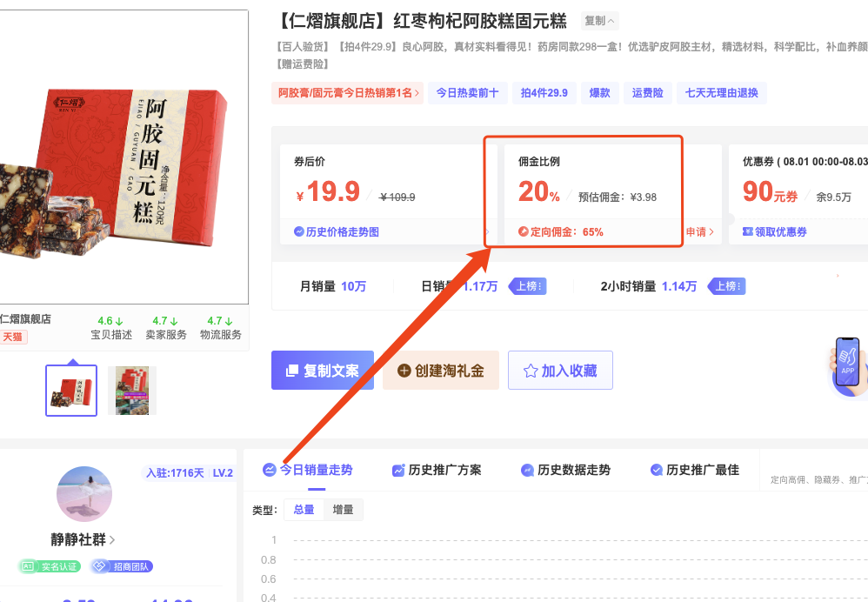Select 增量 chart type
This screenshot has height=602, width=868.
pyautogui.click(x=343, y=510)
